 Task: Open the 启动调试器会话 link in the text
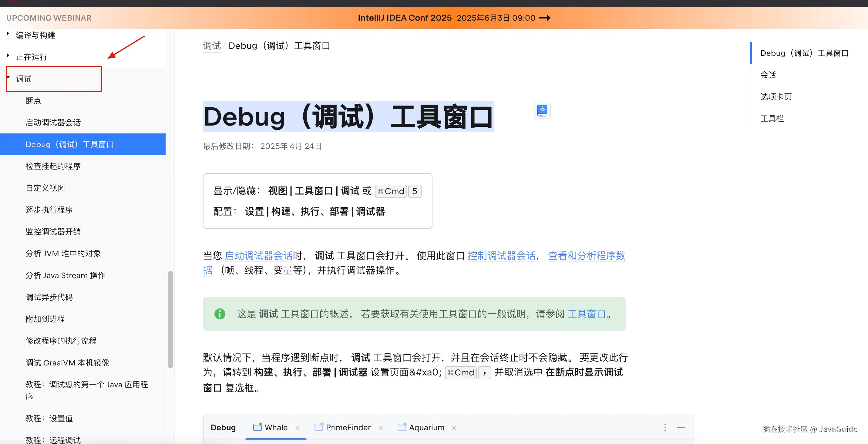tap(258, 256)
